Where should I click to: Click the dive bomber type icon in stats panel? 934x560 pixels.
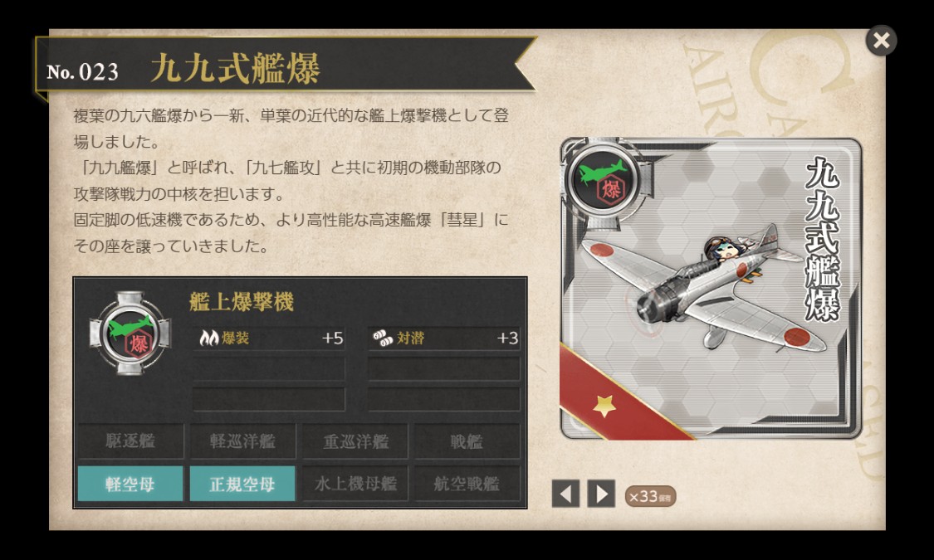tap(130, 334)
